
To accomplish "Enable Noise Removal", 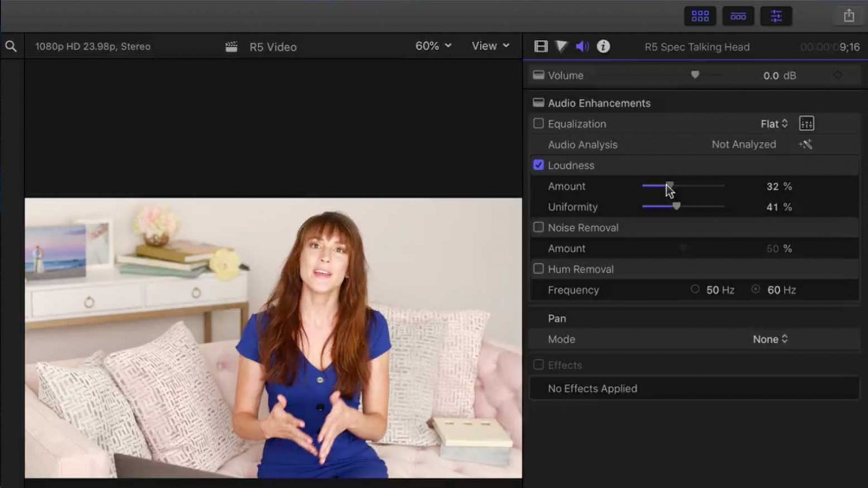I will click(539, 227).
